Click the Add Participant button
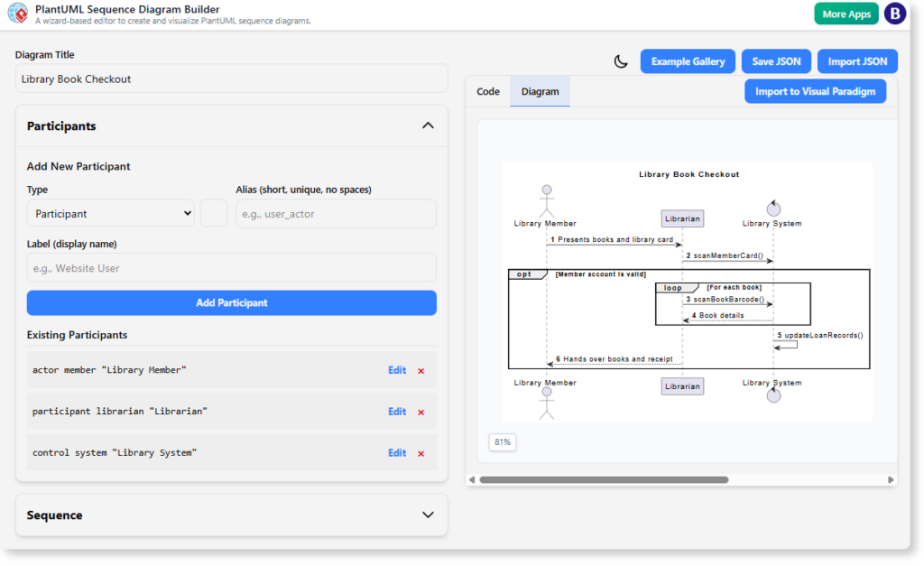The image size is (924, 566). (x=231, y=302)
